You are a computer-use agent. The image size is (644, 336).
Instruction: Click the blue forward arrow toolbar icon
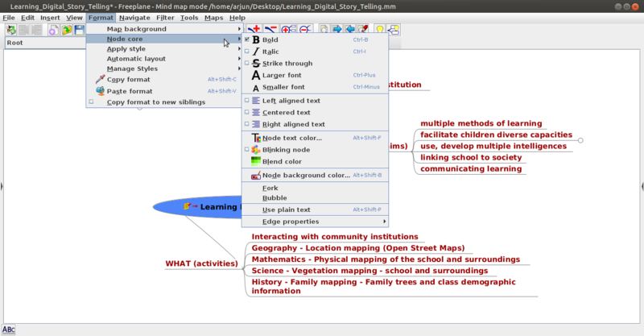point(336,29)
